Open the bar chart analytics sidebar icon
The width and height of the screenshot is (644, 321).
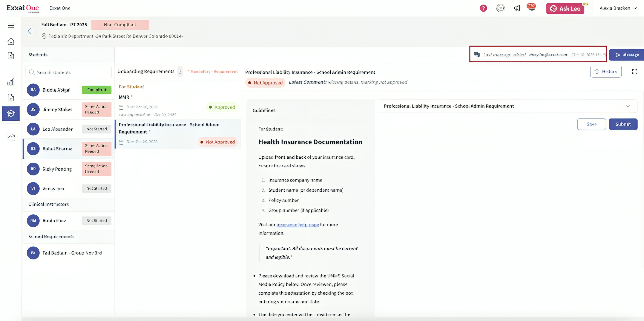tap(11, 82)
